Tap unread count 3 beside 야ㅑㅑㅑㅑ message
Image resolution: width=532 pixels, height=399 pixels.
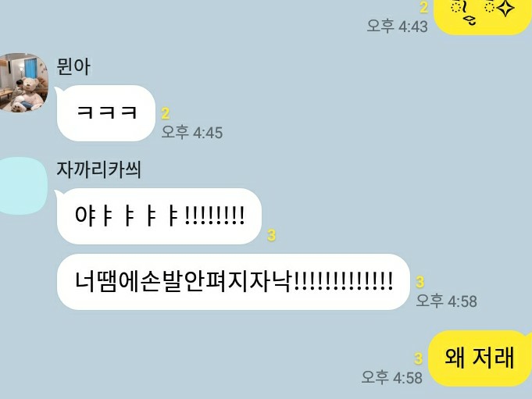coord(271,235)
